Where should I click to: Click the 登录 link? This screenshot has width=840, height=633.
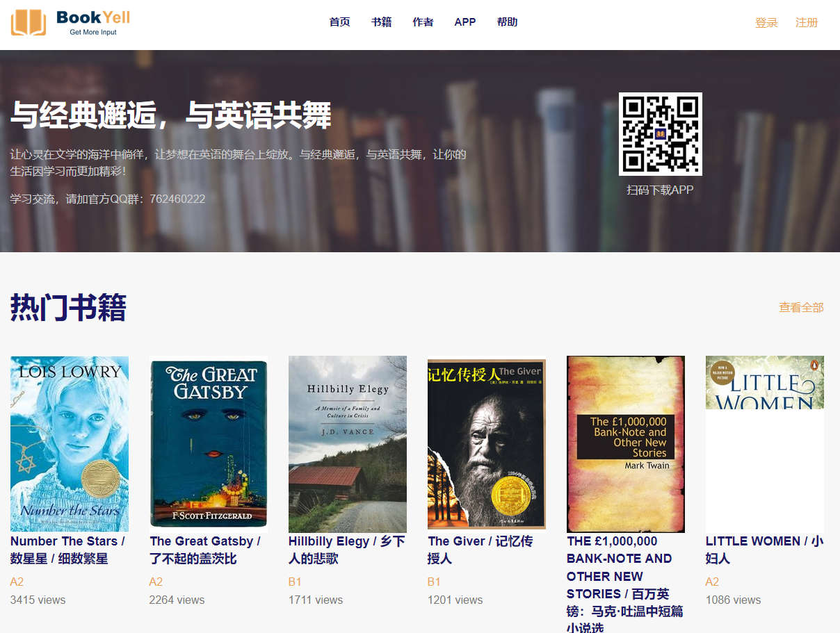tap(766, 23)
